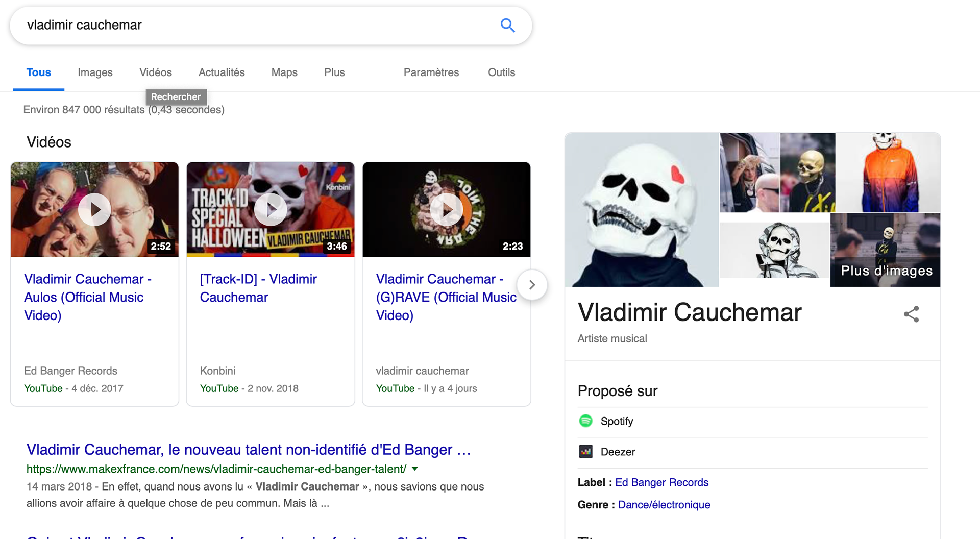980x539 pixels.
Task: Click the vladimir cauchemar channel name
Action: pyautogui.click(x=422, y=371)
